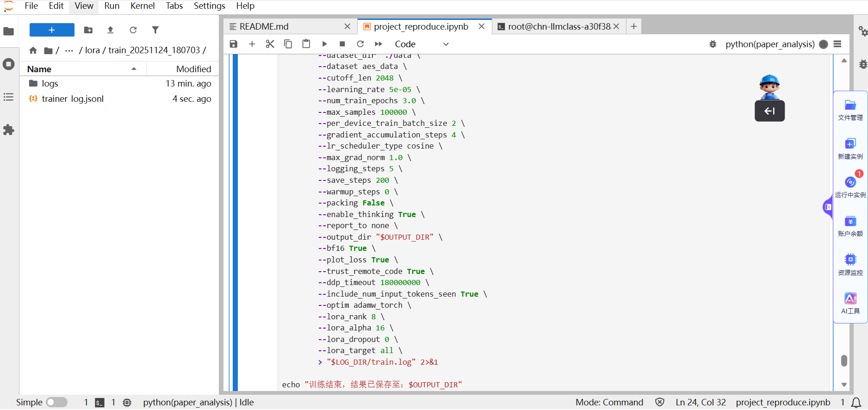Toggle the Simple interface mode switch
This screenshot has height=410, width=868.
56,402
